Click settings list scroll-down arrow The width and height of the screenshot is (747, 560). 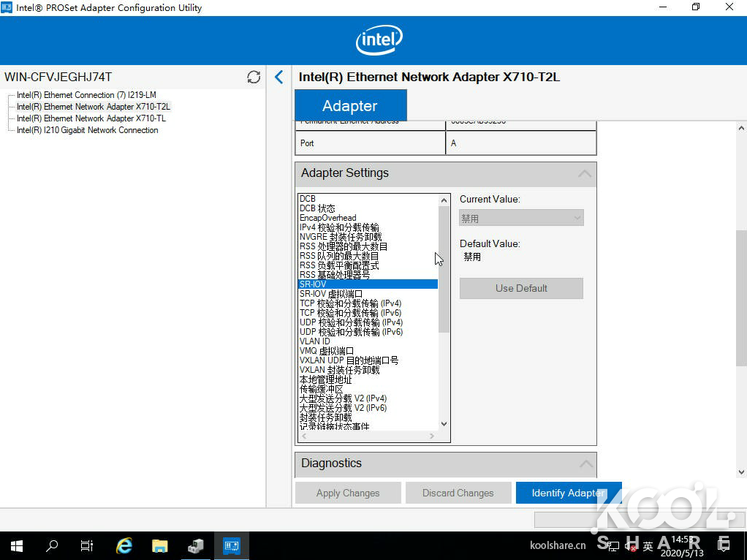click(x=444, y=424)
